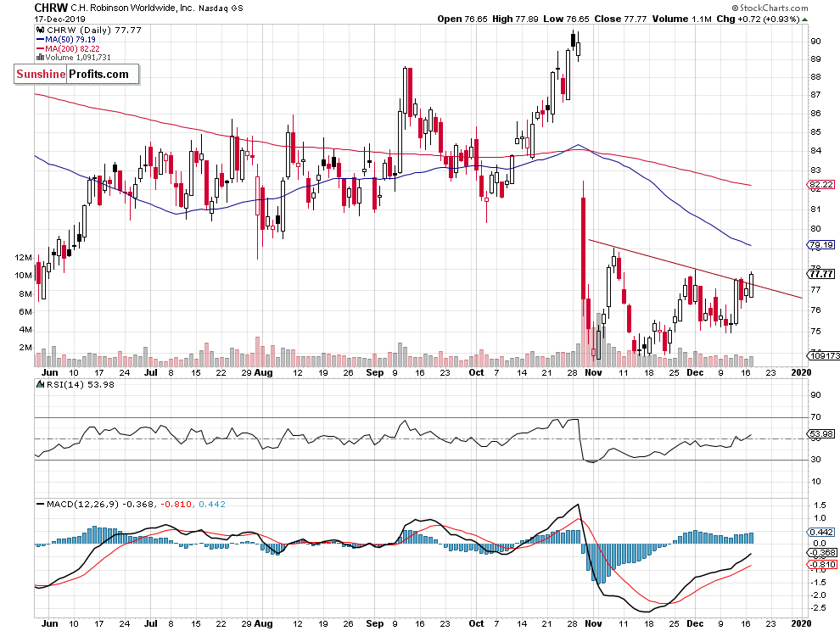Click the 0.442 MACD histogram value tag
840x631 pixels.
821,532
